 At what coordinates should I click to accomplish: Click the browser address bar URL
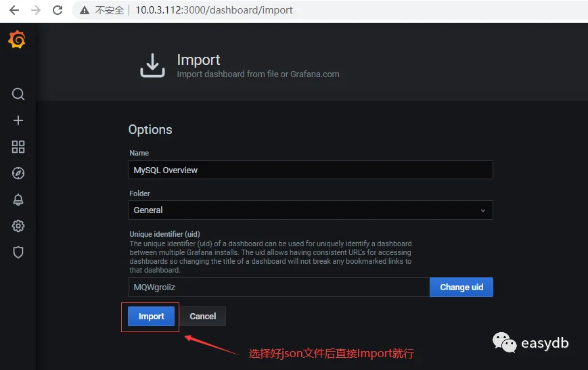tap(214, 10)
